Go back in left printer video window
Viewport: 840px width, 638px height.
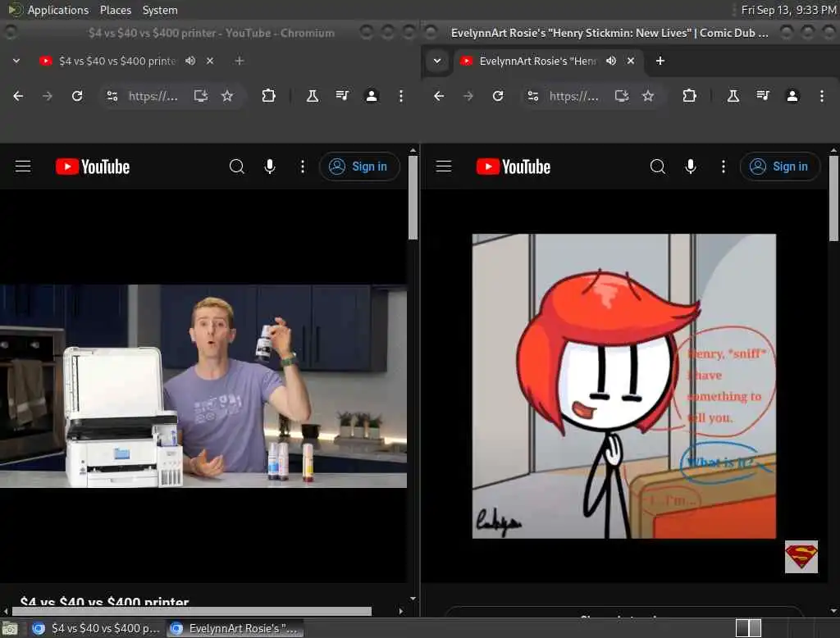point(18,96)
